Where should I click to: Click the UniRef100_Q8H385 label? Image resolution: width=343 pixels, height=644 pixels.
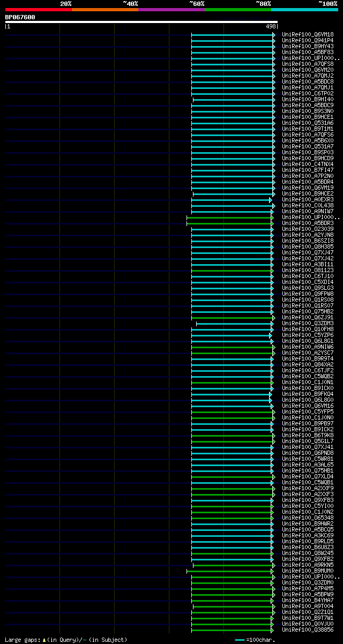(x=308, y=246)
